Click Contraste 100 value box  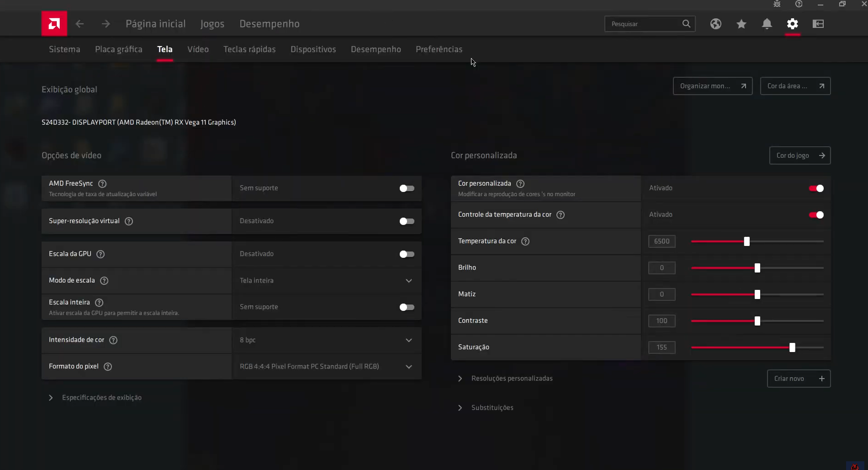tap(662, 321)
